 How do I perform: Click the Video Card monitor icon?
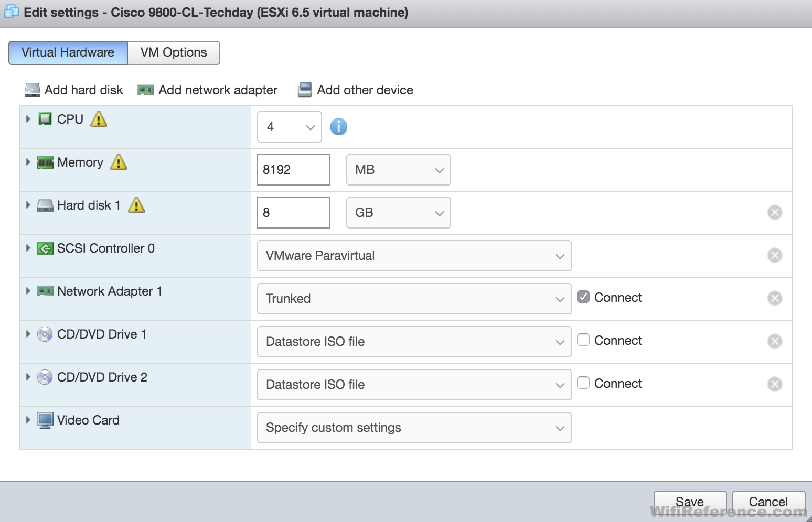45,420
